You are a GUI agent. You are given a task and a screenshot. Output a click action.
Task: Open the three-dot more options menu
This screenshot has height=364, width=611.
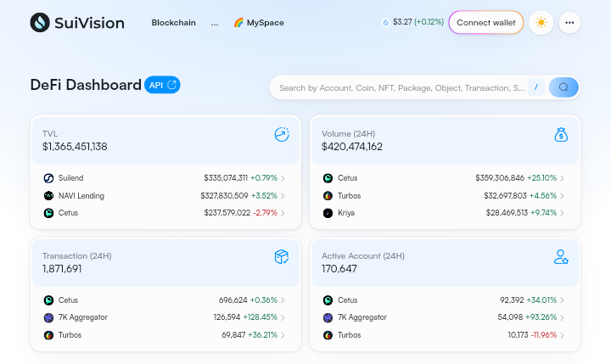570,23
